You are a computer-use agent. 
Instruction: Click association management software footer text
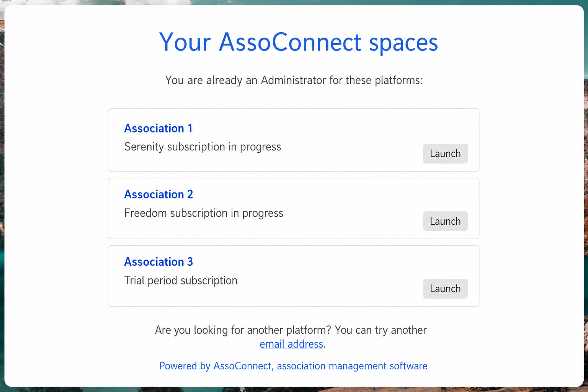point(352,366)
